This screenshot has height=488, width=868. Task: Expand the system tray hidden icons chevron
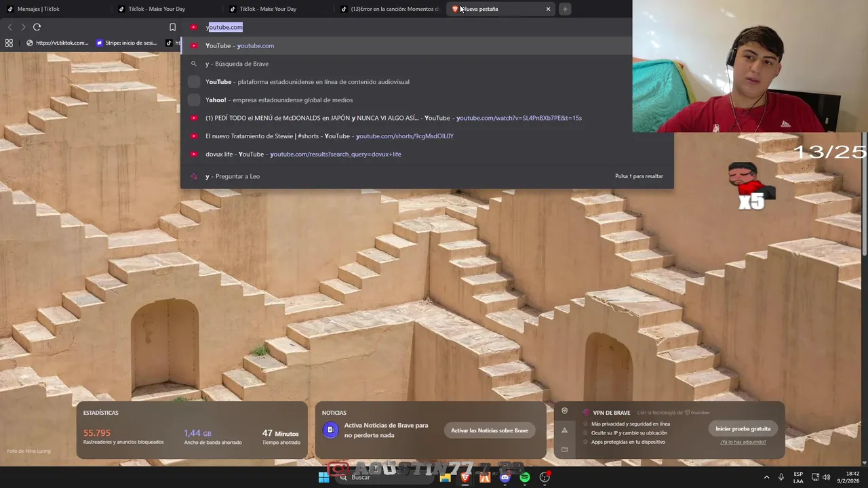pos(766,477)
